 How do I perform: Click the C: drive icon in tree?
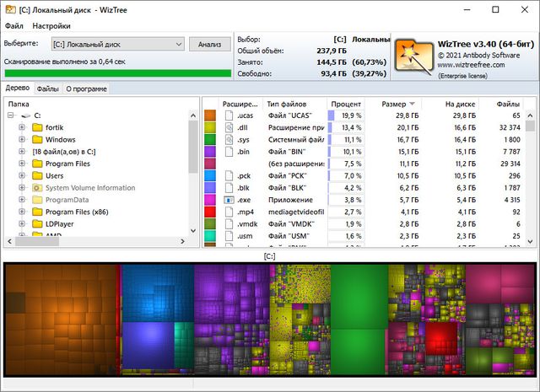click(x=25, y=115)
